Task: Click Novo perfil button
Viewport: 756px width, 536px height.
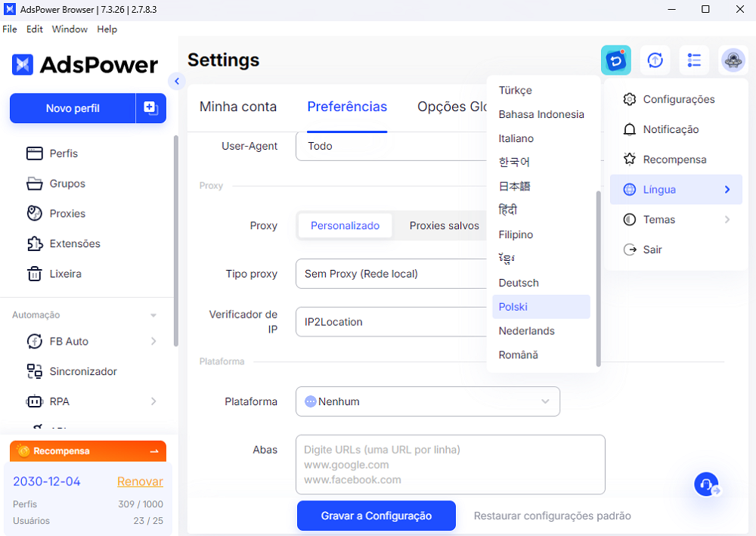Action: coord(73,108)
